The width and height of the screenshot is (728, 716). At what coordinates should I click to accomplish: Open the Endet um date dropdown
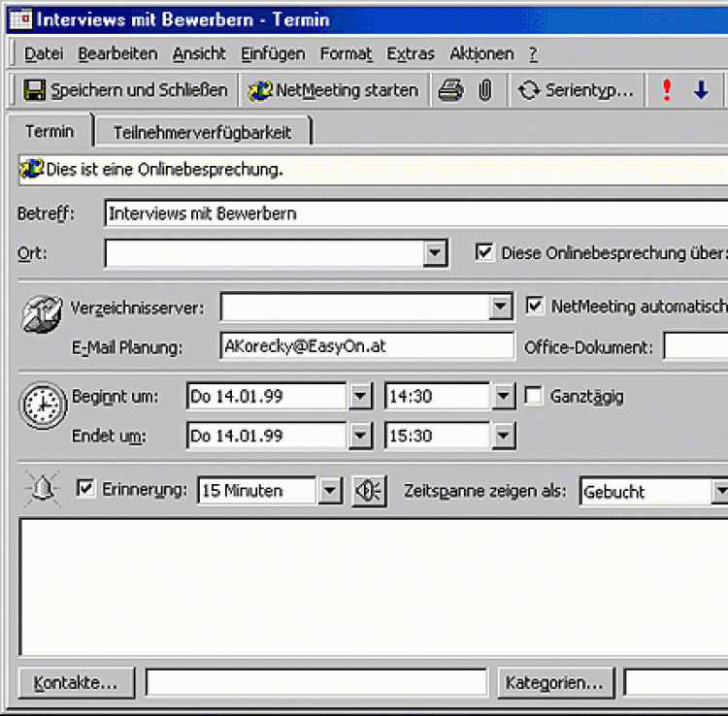pyautogui.click(x=360, y=437)
